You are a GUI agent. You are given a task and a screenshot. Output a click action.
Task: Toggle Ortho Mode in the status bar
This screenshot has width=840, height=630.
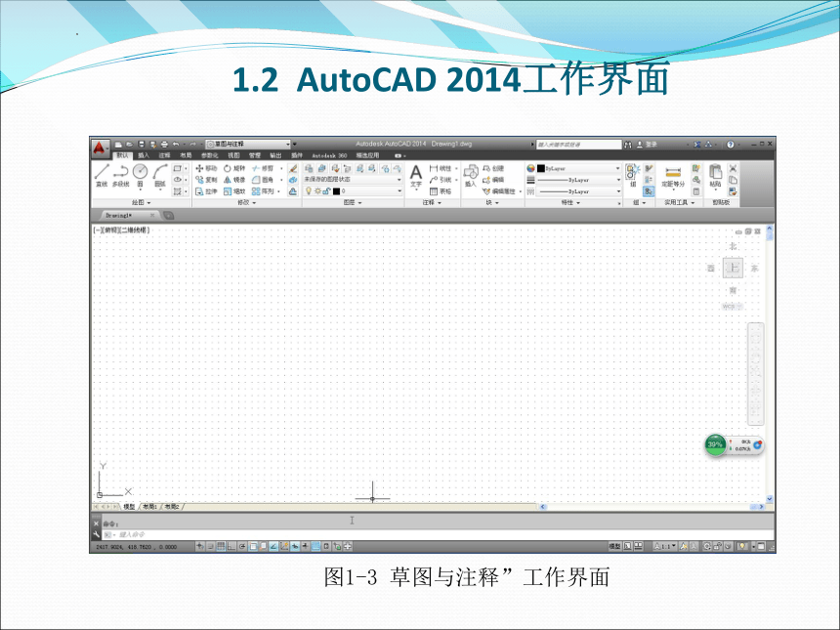(x=231, y=546)
